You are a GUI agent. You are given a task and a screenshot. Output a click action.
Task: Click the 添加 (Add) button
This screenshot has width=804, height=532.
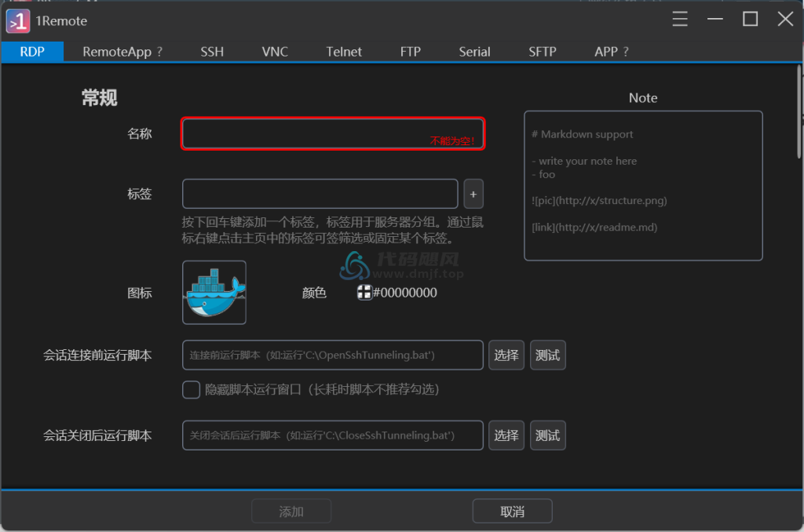(x=291, y=511)
